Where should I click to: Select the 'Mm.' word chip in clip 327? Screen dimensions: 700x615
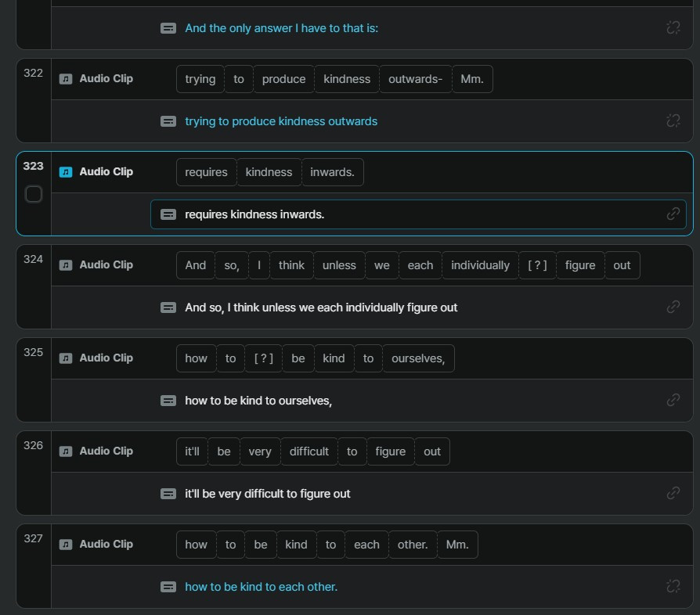click(x=457, y=545)
